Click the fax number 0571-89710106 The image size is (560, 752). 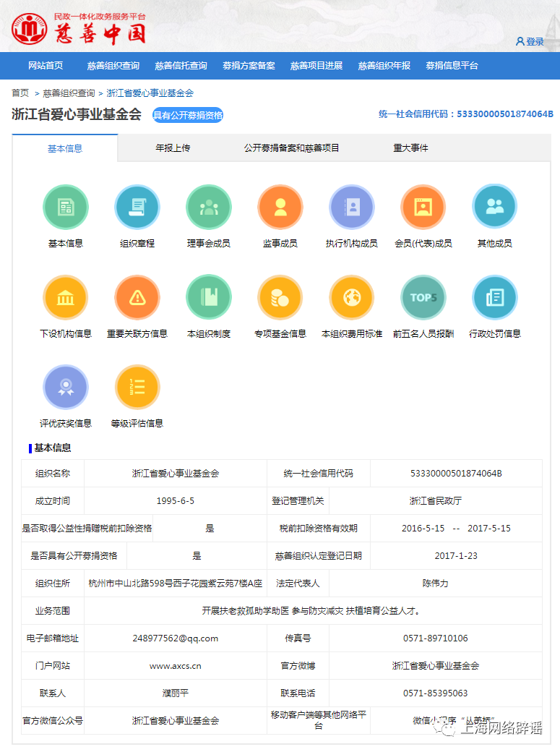pyautogui.click(x=435, y=638)
